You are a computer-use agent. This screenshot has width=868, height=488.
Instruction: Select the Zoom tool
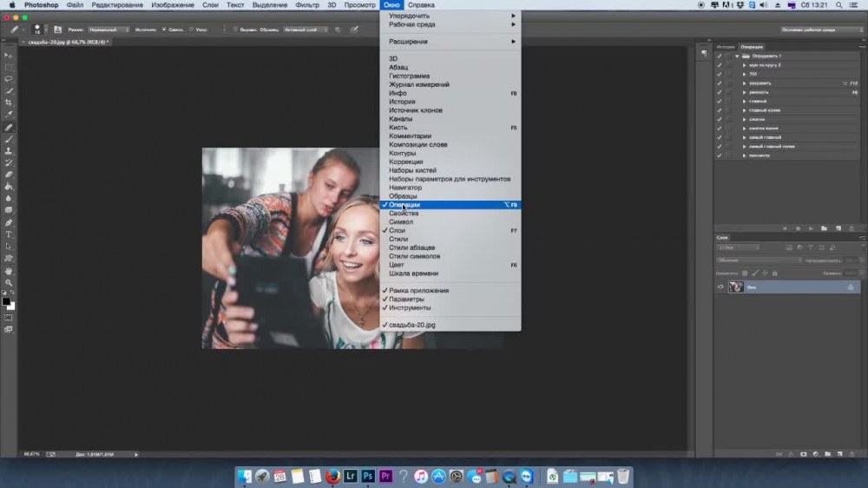pyautogui.click(x=10, y=283)
